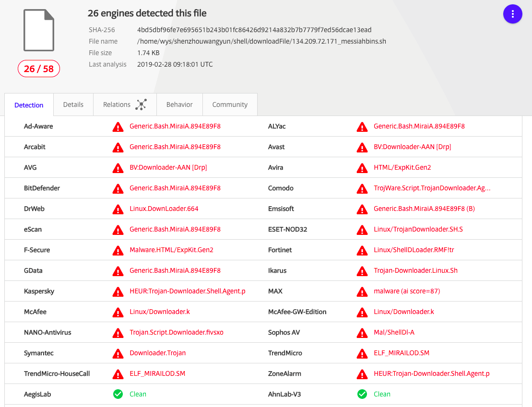Open the Community tab
The width and height of the screenshot is (532, 407).
230,105
